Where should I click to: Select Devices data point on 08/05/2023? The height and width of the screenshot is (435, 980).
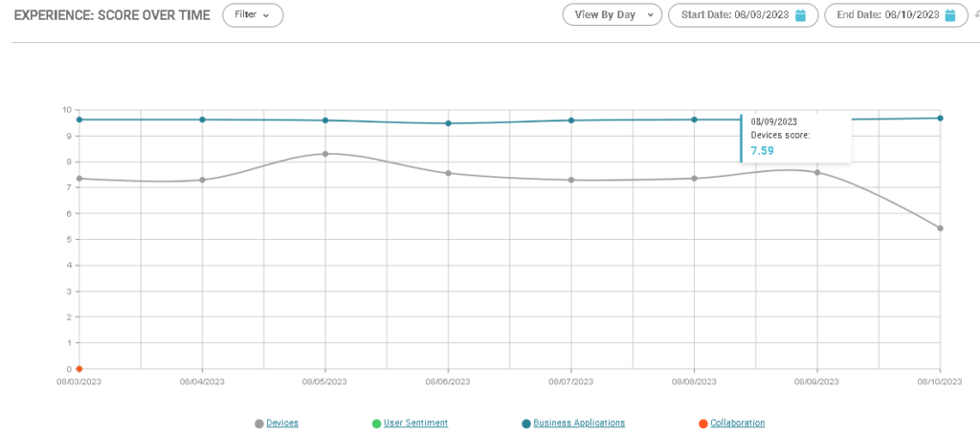325,154
